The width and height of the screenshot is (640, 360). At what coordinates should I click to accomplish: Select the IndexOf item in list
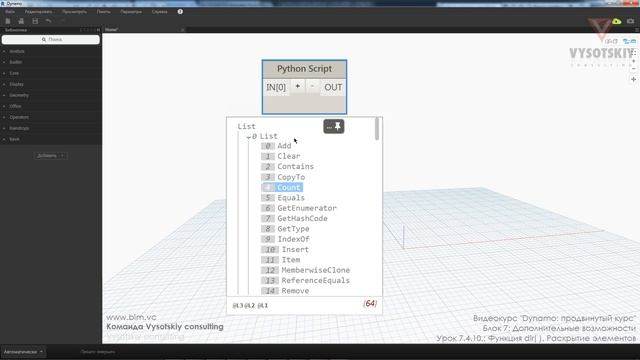click(x=293, y=239)
